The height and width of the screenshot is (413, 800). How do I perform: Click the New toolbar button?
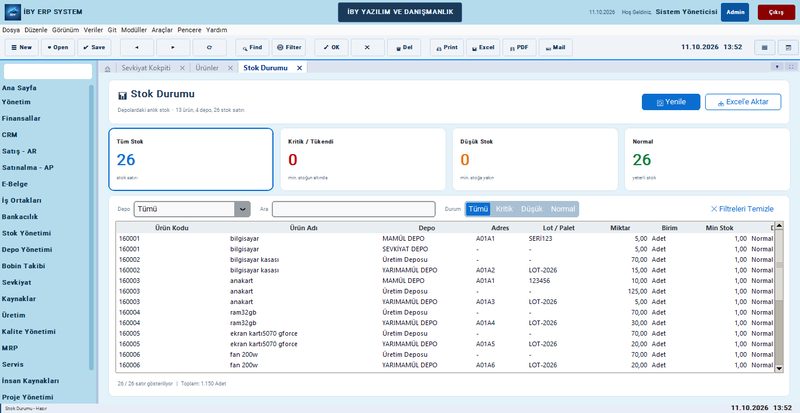click(21, 47)
